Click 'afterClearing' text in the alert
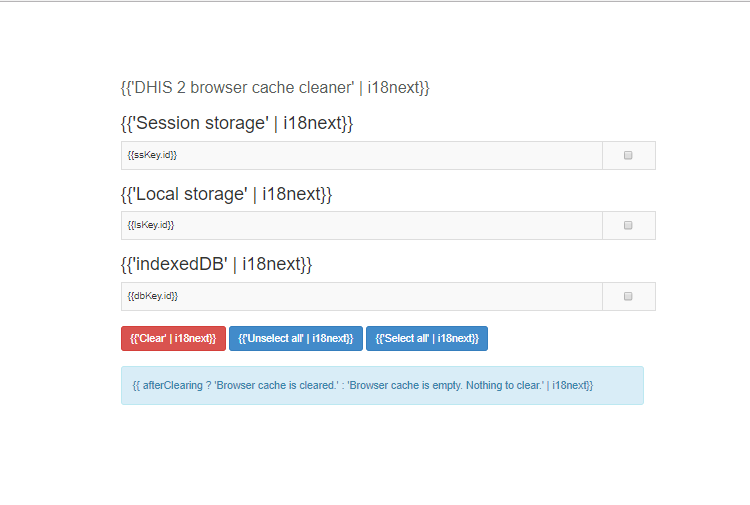The width and height of the screenshot is (750, 505). point(172,385)
